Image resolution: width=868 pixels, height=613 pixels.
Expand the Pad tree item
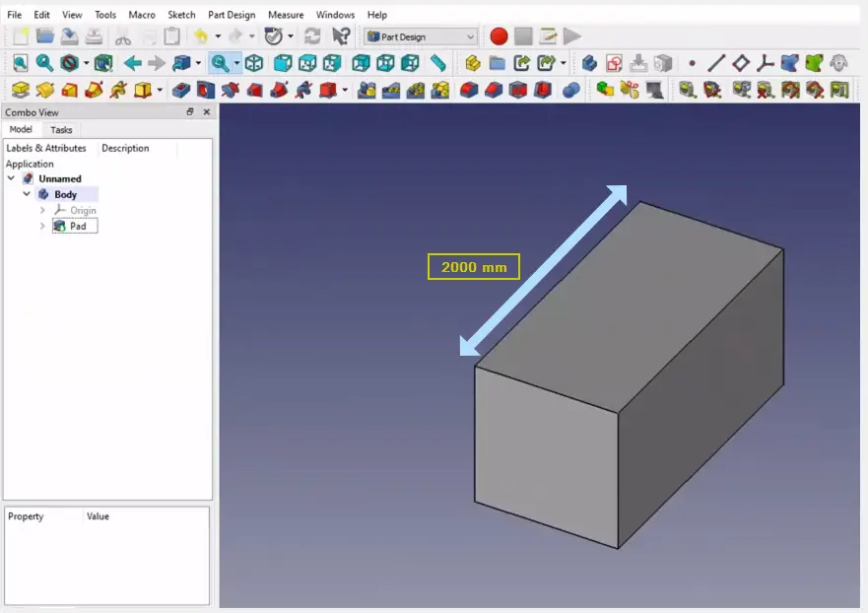tap(42, 226)
